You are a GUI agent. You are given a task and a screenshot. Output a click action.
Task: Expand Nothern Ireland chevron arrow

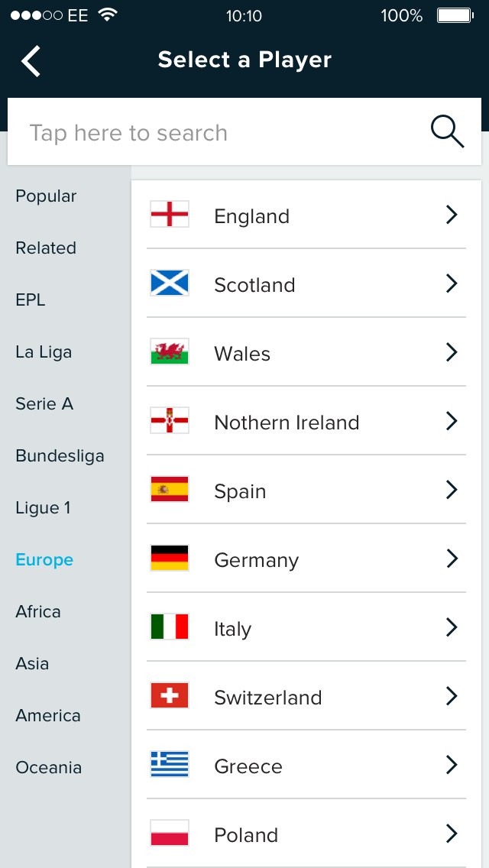click(x=452, y=422)
